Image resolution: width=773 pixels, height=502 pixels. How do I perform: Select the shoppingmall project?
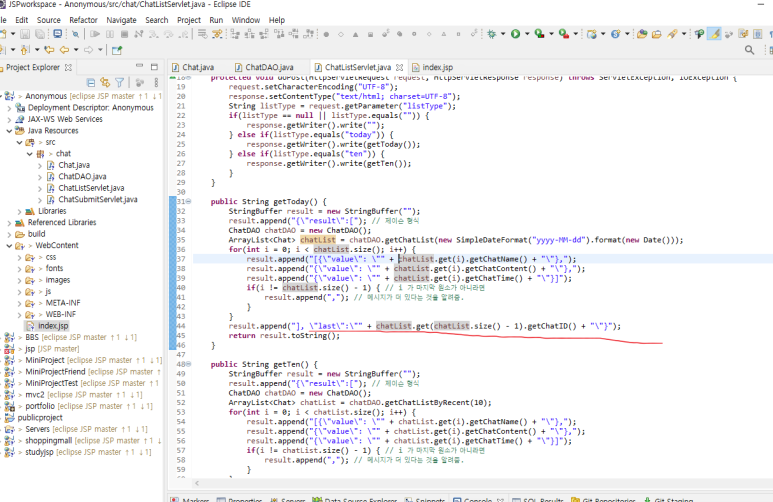click(49, 441)
